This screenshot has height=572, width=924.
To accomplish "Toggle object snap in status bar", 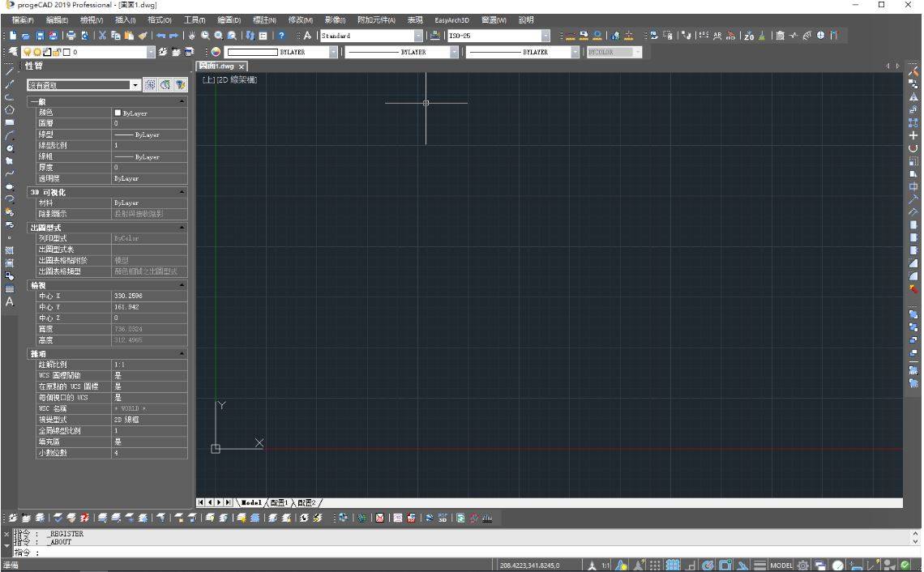I will point(725,565).
